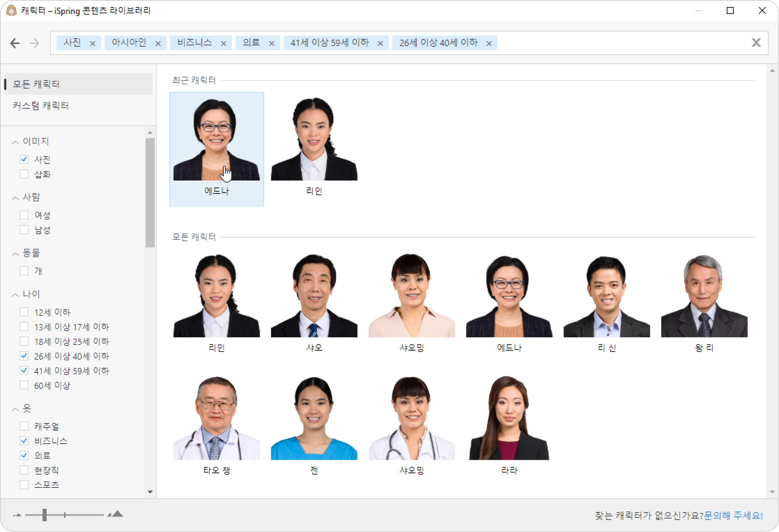779x532 pixels.
Task: Clear all filters in the search field
Action: 756,42
